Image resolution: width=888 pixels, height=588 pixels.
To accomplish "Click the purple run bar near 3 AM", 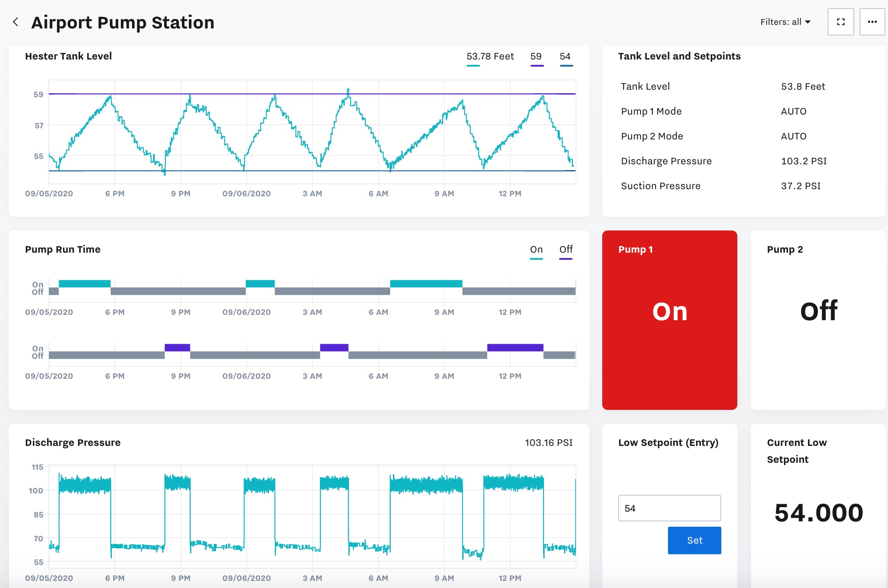I will (334, 347).
